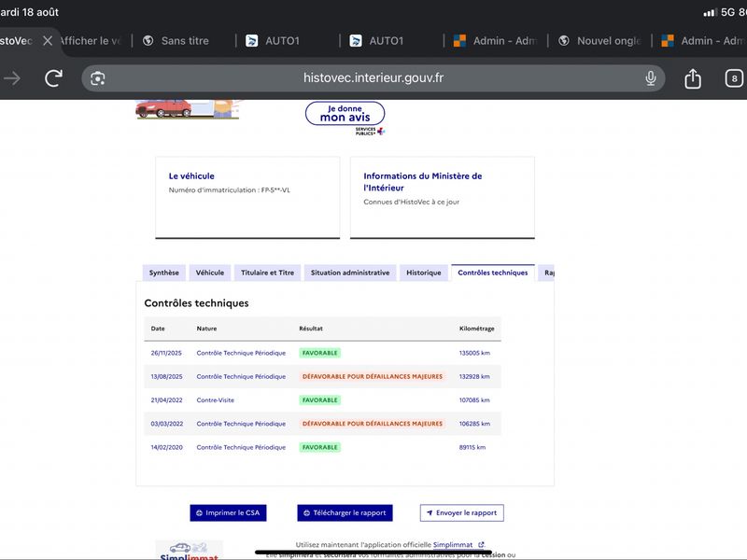Click the date 13/08/2025

pos(166,376)
